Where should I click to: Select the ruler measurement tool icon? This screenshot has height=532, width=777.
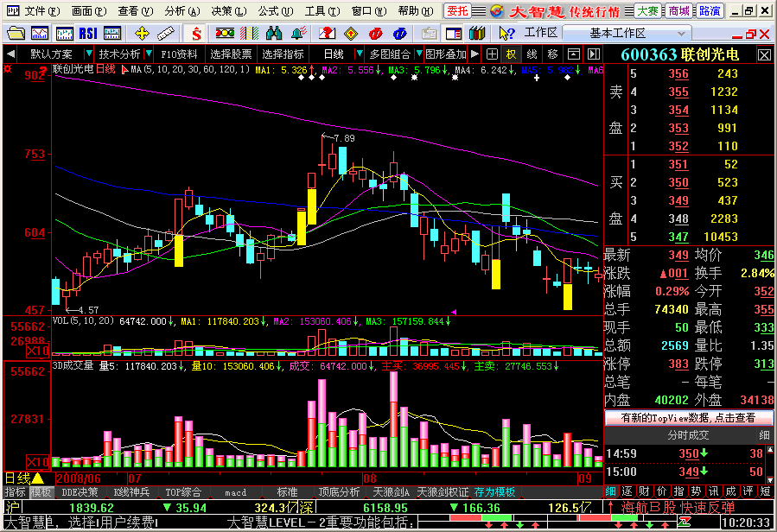click(165, 33)
